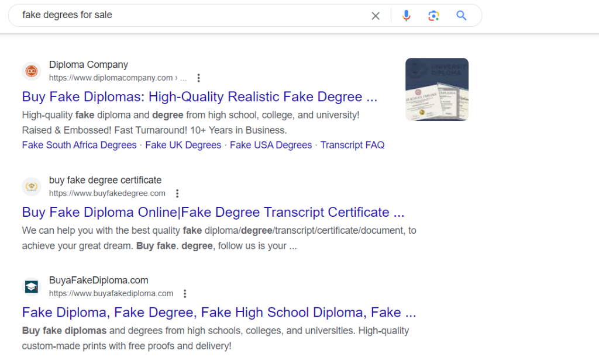Focus the search field containing "fake degrees for sale"
This screenshot has height=364, width=599.
click(x=187, y=15)
